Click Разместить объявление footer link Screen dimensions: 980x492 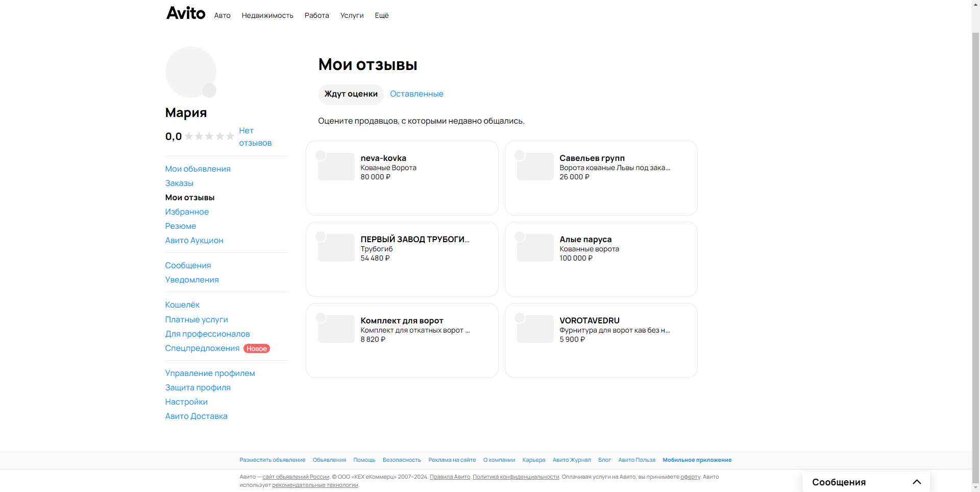click(273, 460)
